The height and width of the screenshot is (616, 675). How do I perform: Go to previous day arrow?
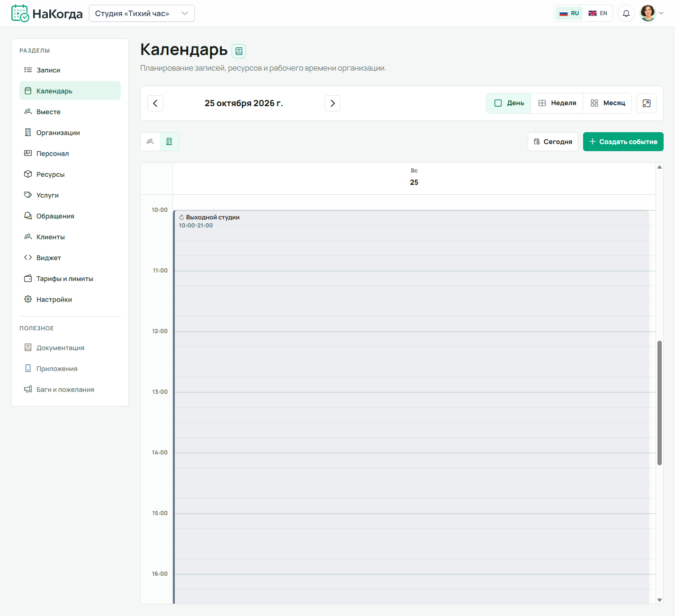(155, 103)
